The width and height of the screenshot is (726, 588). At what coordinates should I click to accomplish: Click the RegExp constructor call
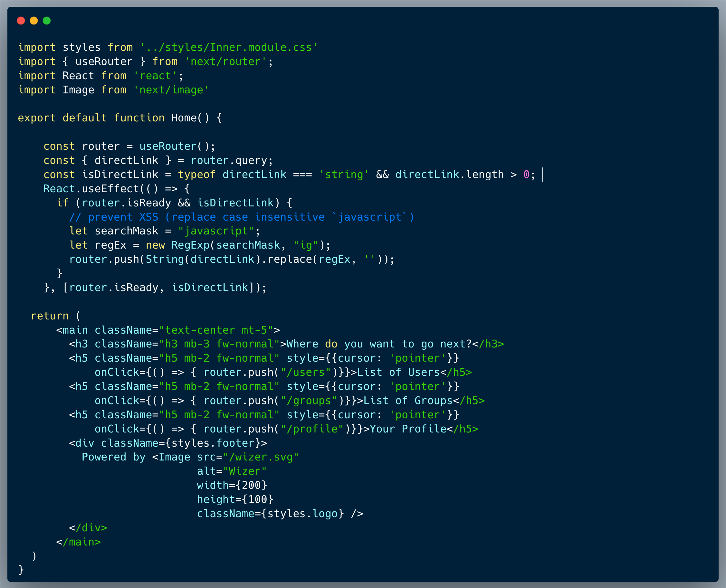tap(190, 245)
